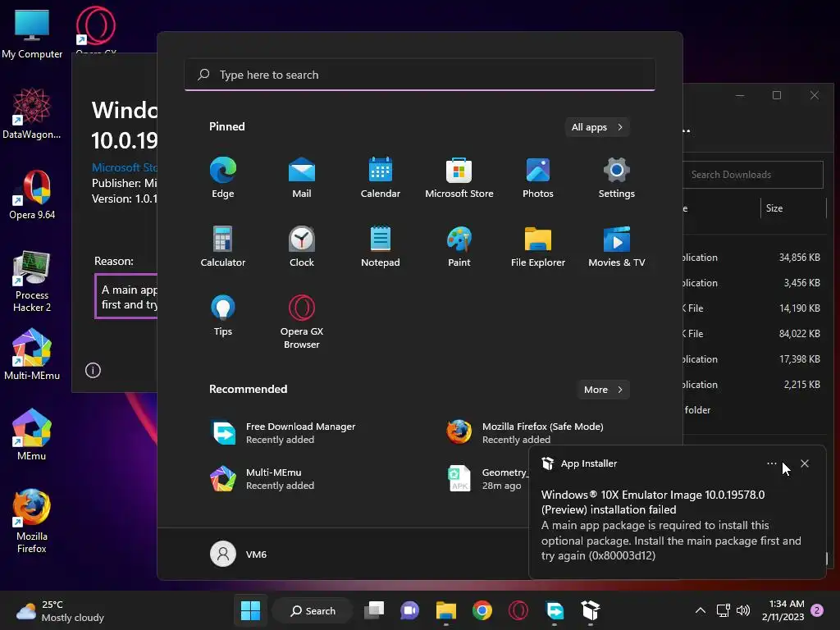Select the 84,022 KB file row
This screenshot has width=840, height=630.
coord(755,333)
